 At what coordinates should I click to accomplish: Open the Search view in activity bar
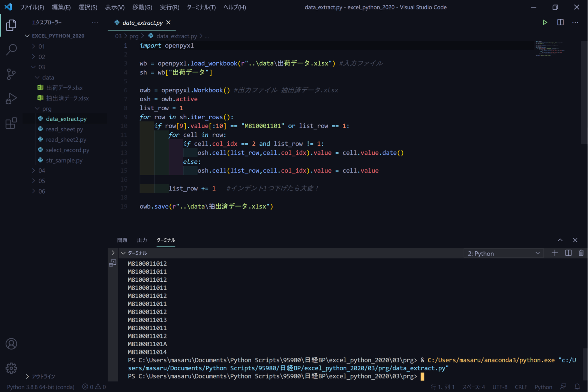click(11, 50)
